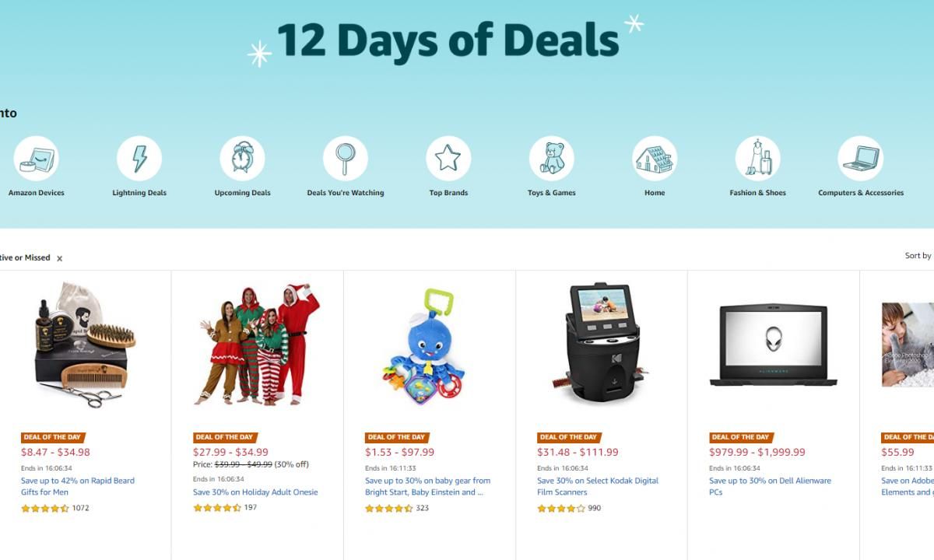This screenshot has width=934, height=560.
Task: Open Dell Alienware PCs deal link
Action: click(x=770, y=486)
